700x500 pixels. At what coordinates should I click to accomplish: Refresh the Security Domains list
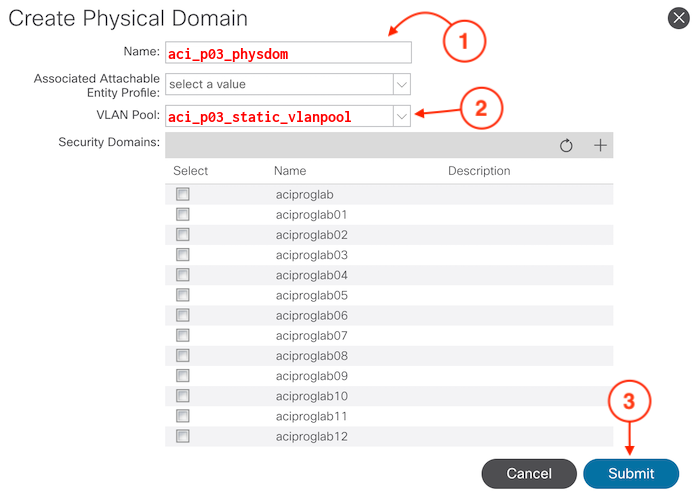point(566,146)
